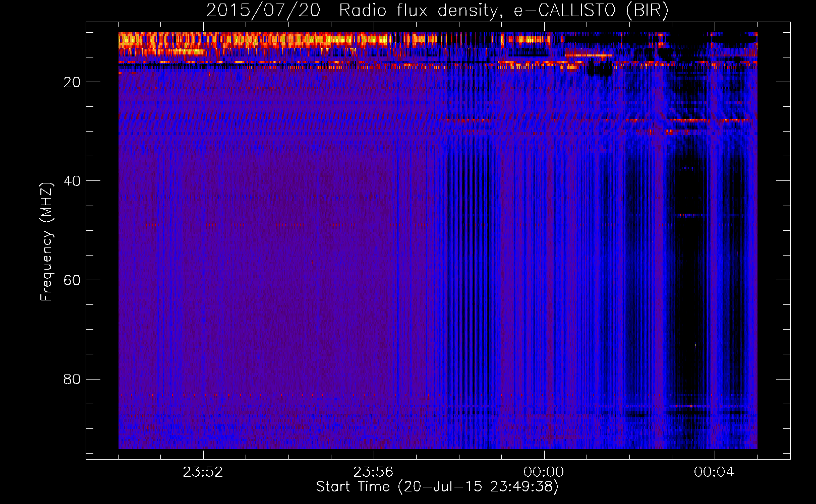Click the '40' frequency tick label

72,181
